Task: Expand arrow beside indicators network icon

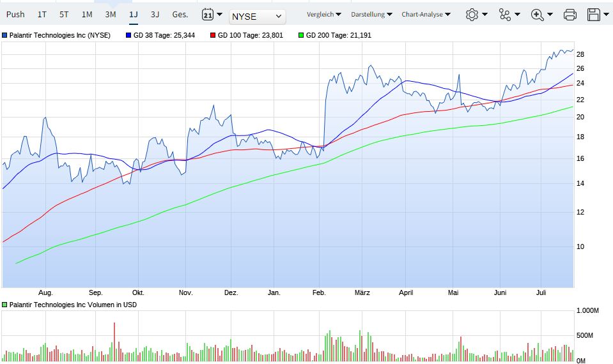Action: [x=517, y=15]
